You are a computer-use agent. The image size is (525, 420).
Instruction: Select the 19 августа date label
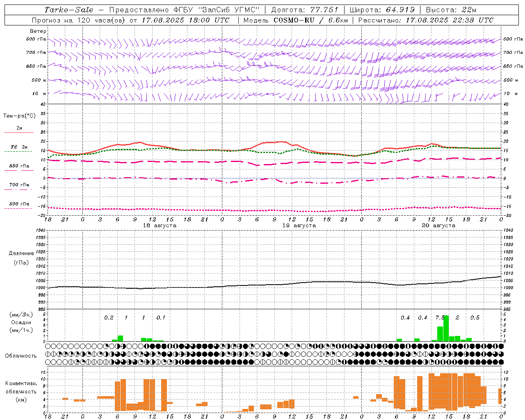(x=299, y=226)
